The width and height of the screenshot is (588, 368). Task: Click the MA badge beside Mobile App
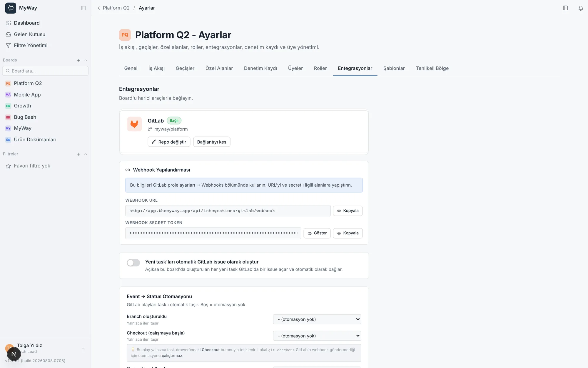[x=8, y=95]
